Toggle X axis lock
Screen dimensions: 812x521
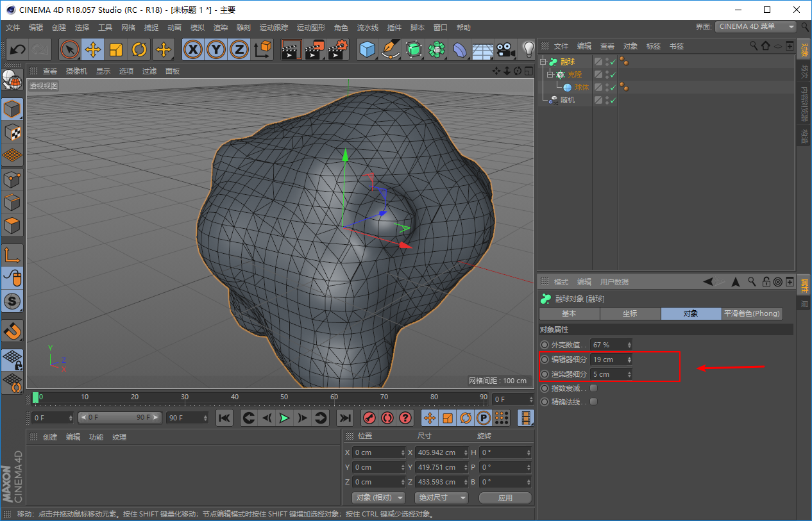(193, 49)
